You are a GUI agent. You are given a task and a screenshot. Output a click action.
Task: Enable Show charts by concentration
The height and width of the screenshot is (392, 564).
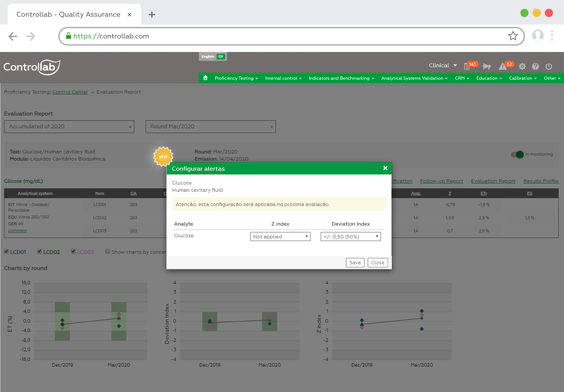(x=108, y=251)
